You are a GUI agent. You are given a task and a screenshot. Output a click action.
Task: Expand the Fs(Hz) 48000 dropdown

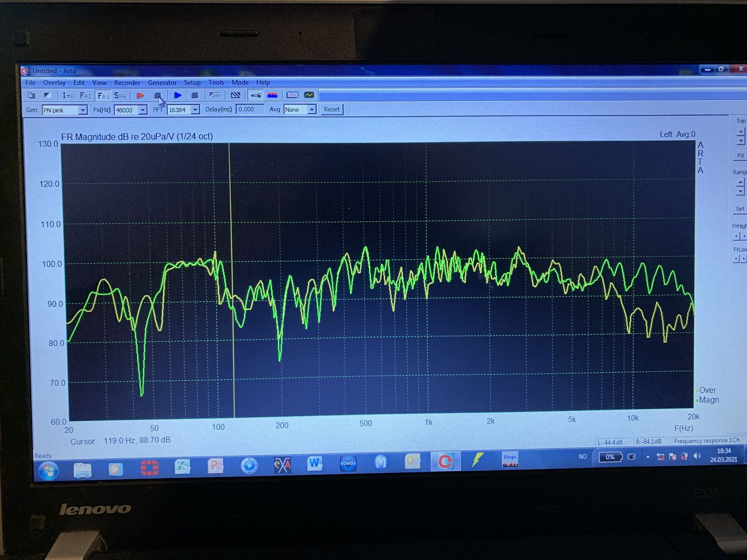(x=143, y=110)
